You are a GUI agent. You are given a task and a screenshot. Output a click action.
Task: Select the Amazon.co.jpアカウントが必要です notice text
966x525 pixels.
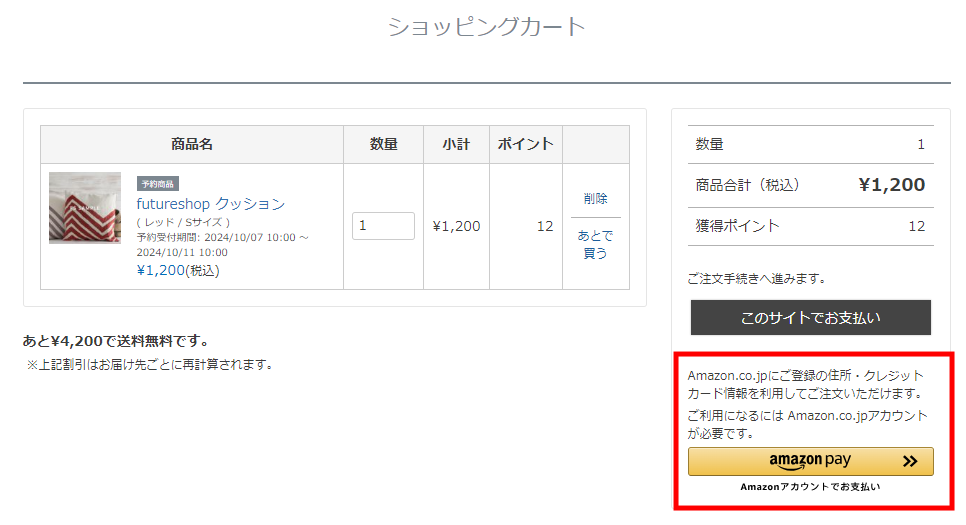(x=808, y=425)
